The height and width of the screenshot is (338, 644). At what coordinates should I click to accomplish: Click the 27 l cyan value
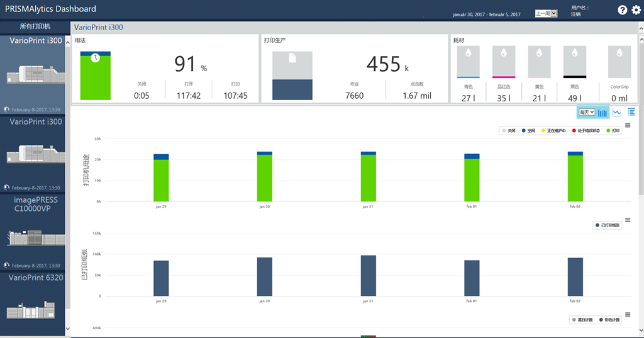point(468,98)
